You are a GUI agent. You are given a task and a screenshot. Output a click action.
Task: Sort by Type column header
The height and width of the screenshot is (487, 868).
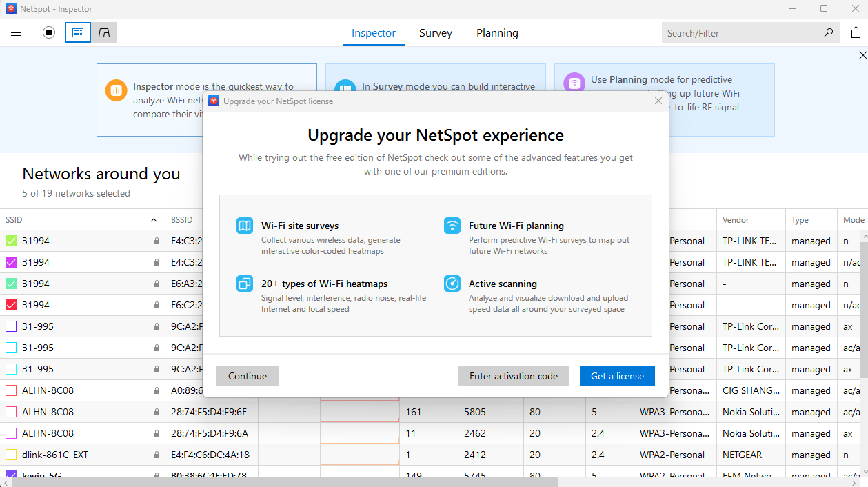(811, 219)
